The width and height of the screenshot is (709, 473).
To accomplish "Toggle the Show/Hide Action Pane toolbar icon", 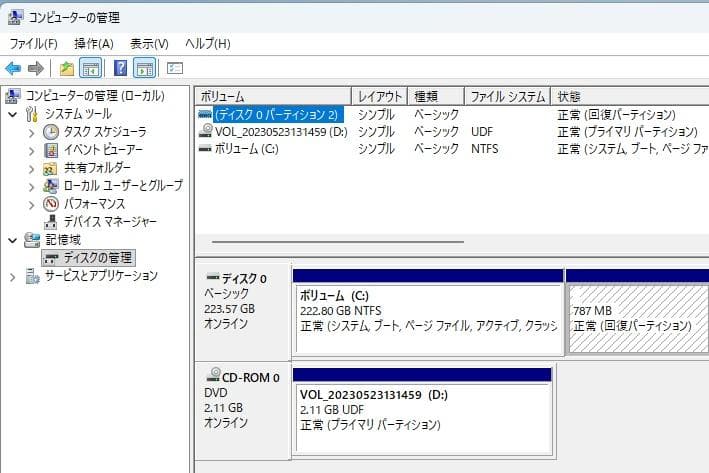I will pos(145,69).
